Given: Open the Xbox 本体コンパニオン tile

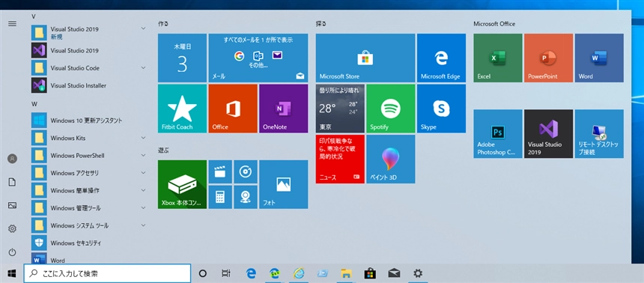Looking at the screenshot, I should pyautogui.click(x=183, y=184).
